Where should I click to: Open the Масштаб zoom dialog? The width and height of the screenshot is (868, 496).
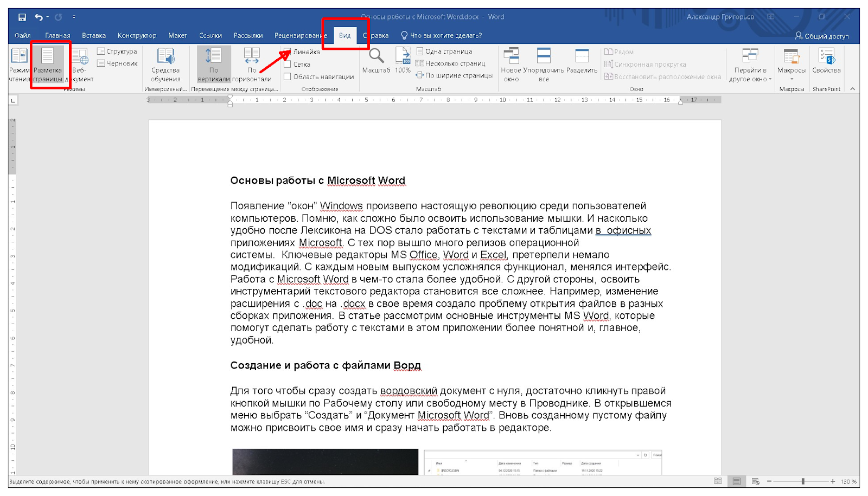tap(376, 61)
